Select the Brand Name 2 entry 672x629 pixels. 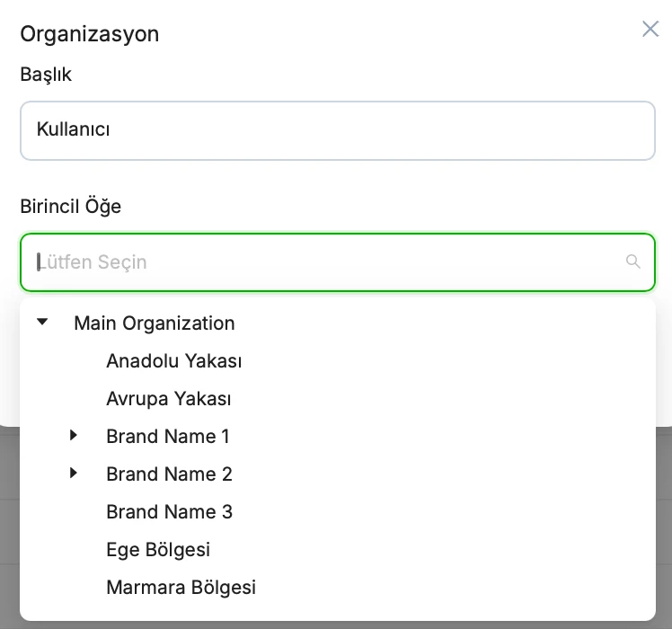[169, 474]
